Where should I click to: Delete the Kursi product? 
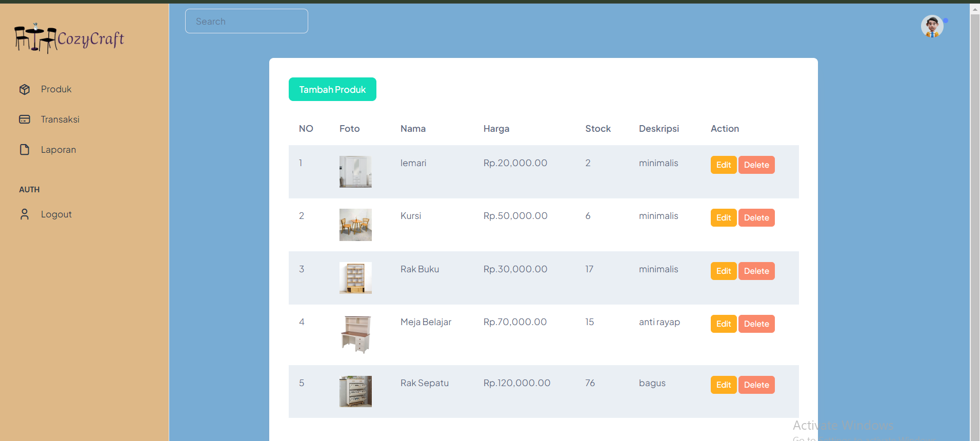pos(756,218)
